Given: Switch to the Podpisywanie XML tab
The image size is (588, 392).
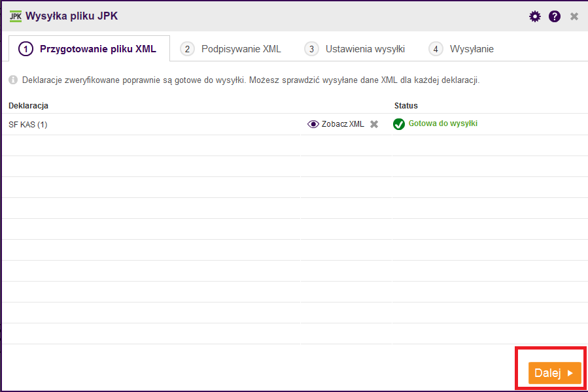Looking at the screenshot, I should (x=232, y=49).
